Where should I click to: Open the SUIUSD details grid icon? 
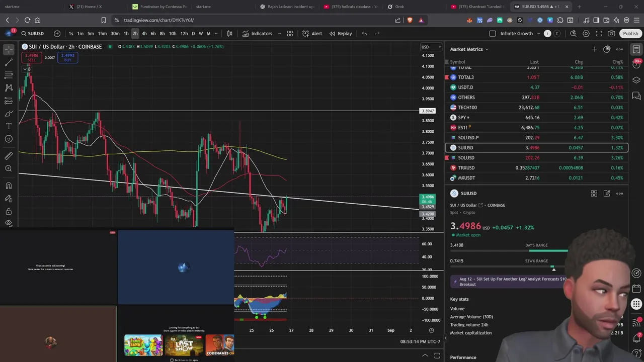coord(594,194)
